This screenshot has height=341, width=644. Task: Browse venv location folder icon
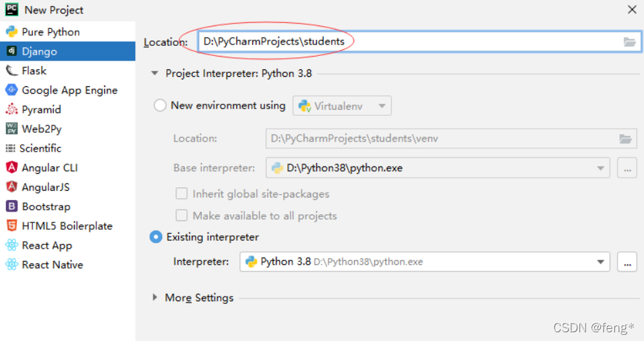[x=625, y=139]
